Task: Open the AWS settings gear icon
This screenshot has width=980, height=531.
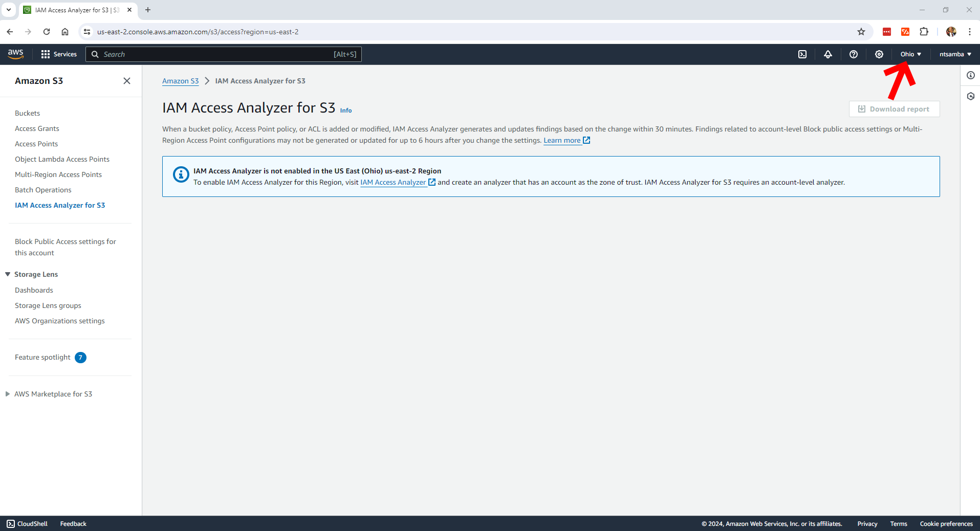Action: click(x=879, y=54)
